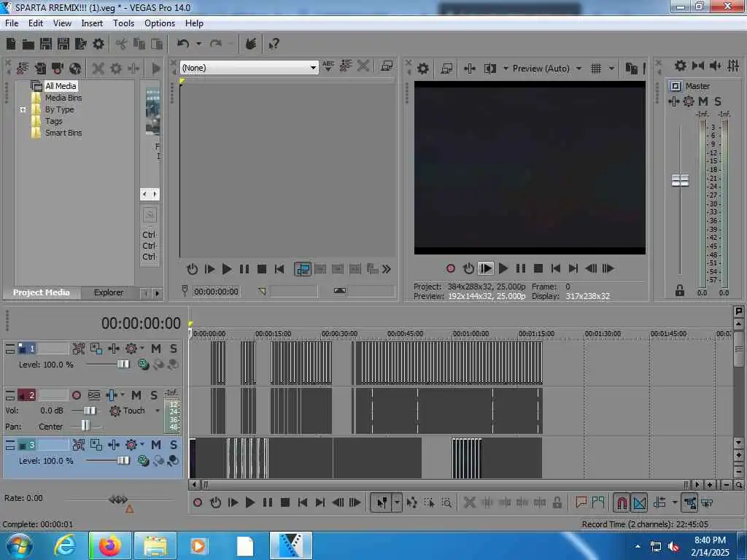The height and width of the screenshot is (560, 747).
Task: Mute audio track 2
Action: (136, 395)
